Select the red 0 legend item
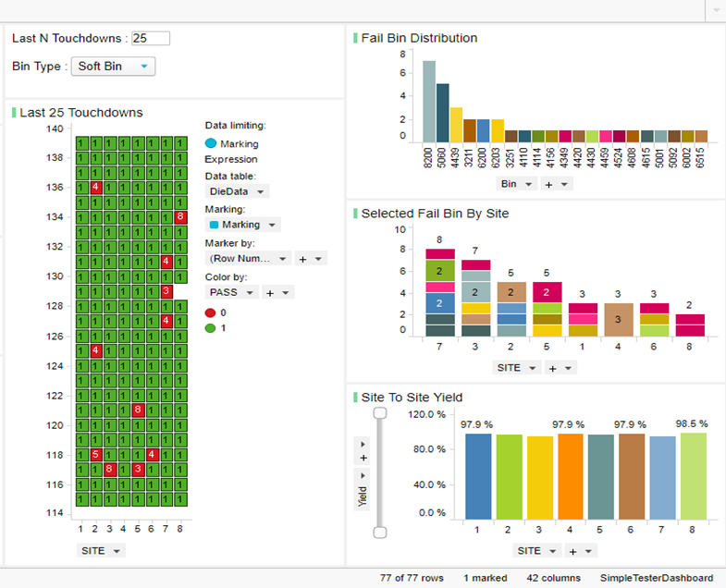 [x=215, y=313]
